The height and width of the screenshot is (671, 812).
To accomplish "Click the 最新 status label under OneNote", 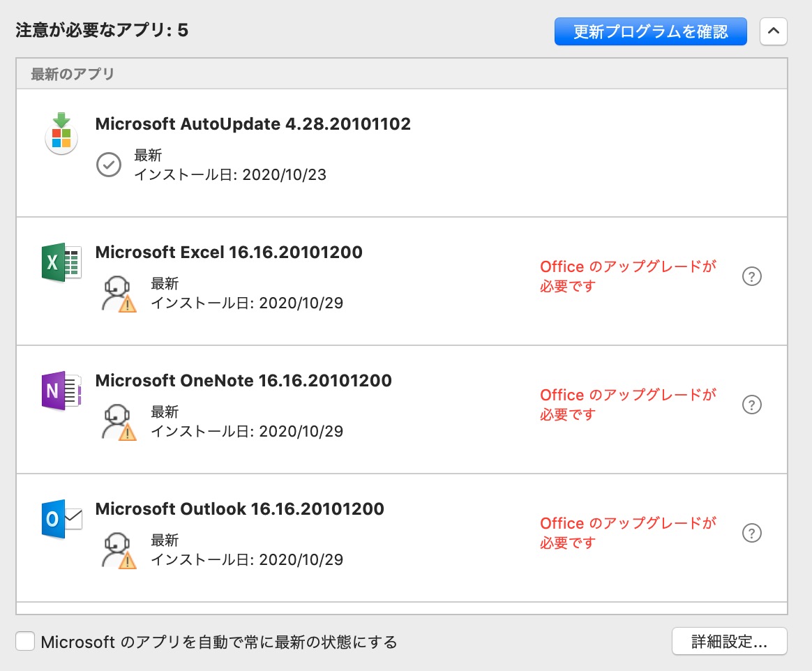I will pos(165,412).
